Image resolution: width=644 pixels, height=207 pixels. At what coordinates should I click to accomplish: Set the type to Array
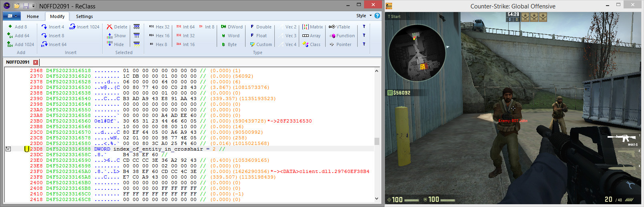312,36
